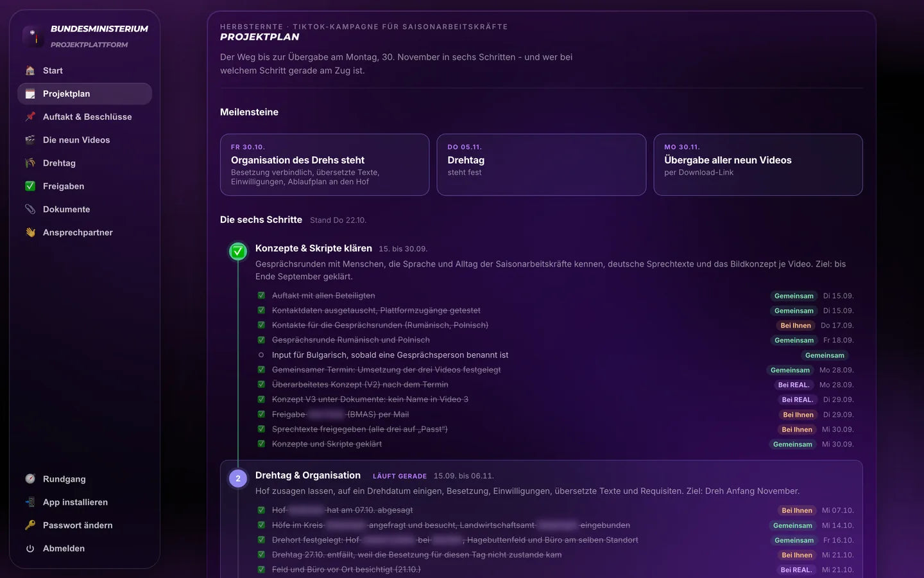Navigate to the Freigaben page
This screenshot has width=924, height=578.
point(85,186)
